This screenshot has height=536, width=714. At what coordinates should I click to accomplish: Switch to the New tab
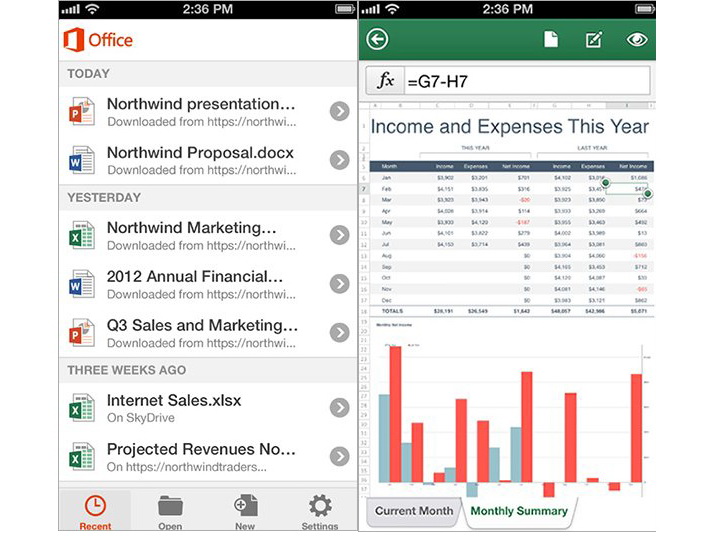pos(245,511)
